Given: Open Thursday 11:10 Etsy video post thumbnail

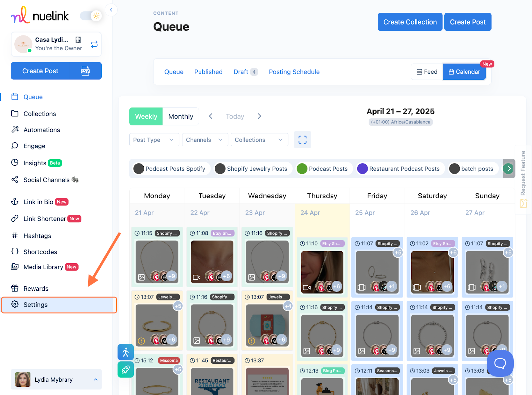Looking at the screenshot, I should [x=322, y=272].
